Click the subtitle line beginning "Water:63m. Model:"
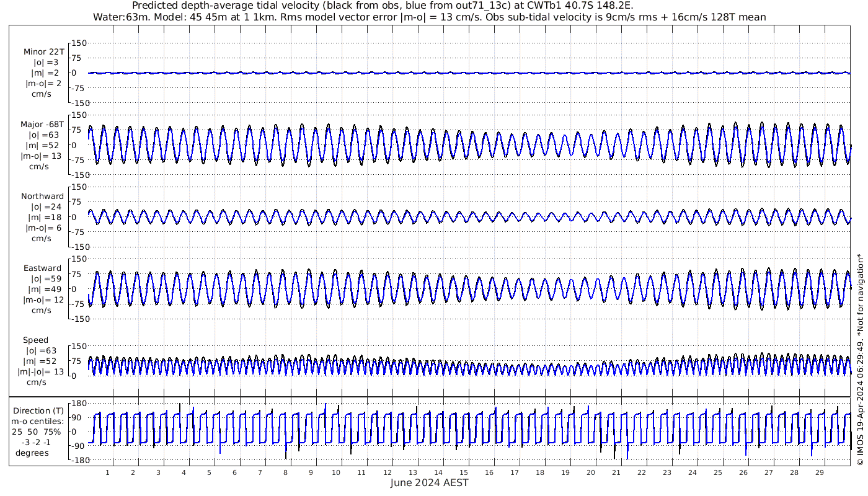868x496 pixels. click(429, 17)
